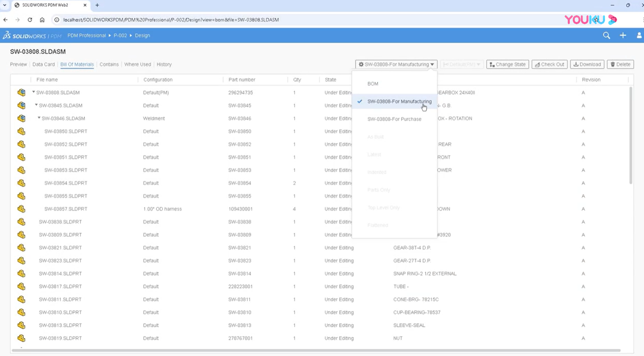644x356 pixels.
Task: Switch to the Data Card tab
Action: [44, 64]
